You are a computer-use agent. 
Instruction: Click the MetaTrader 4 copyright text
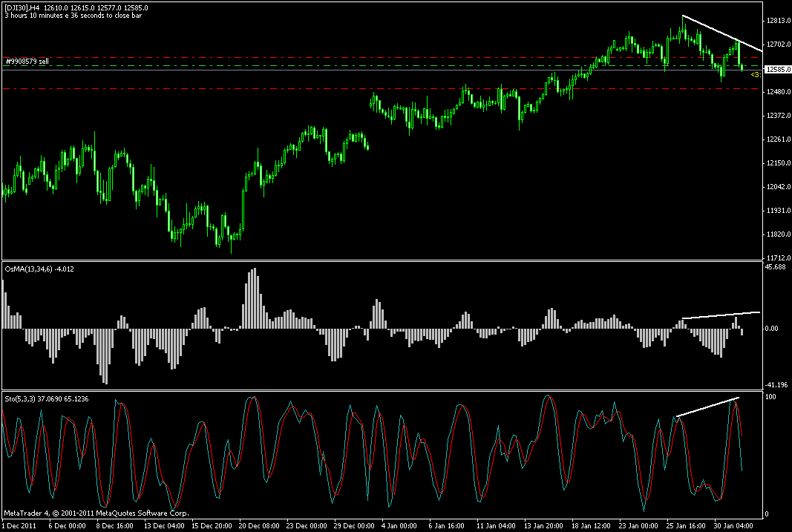tap(96, 513)
